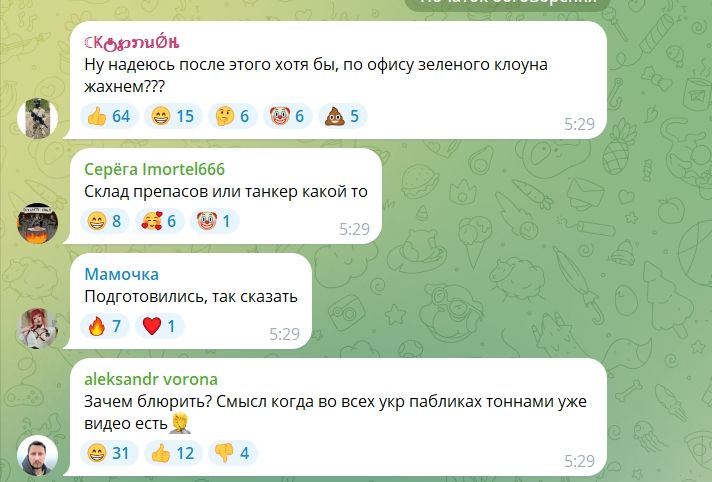Click clown reaction on the first message

coord(287,116)
